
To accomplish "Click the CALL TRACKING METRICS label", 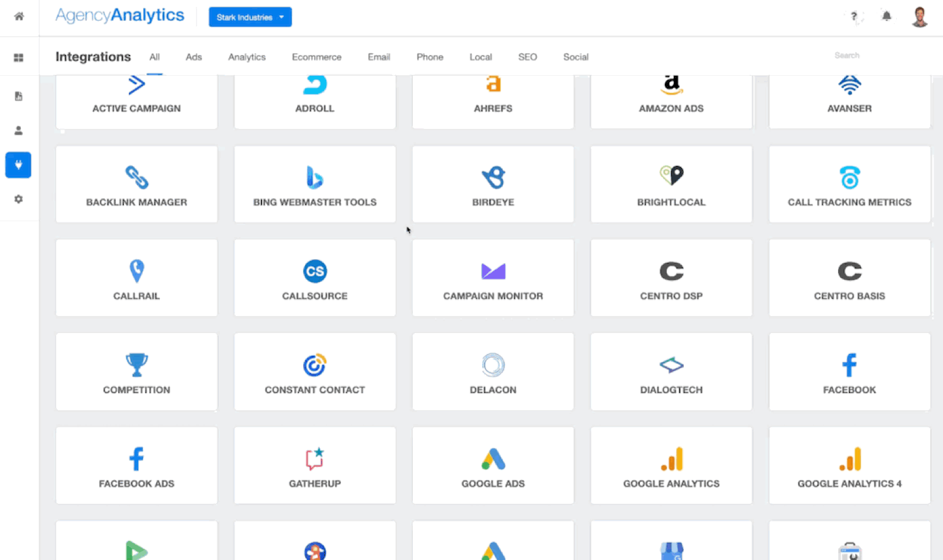I will [x=849, y=202].
